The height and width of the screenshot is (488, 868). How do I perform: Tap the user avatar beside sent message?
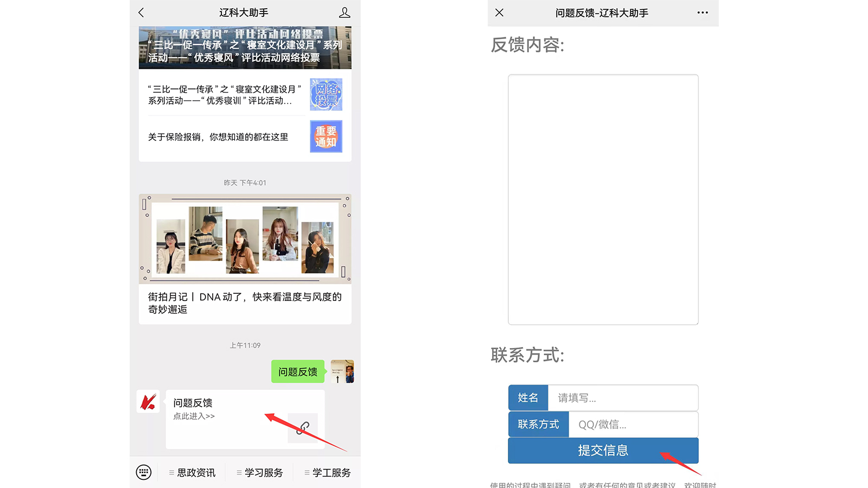click(x=342, y=371)
